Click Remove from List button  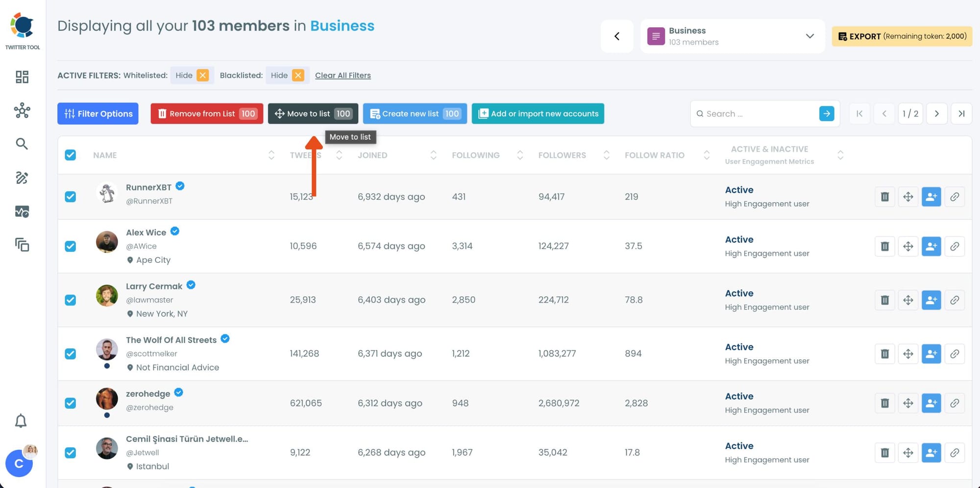point(207,114)
